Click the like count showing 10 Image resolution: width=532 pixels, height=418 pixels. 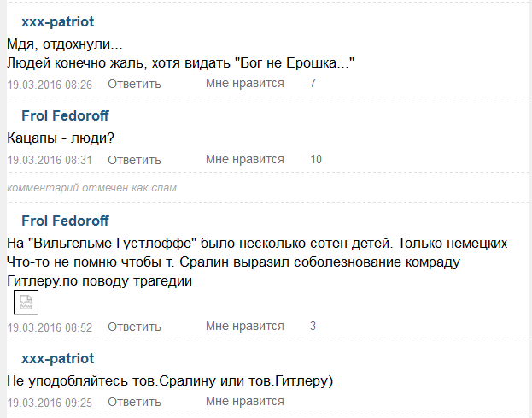point(316,159)
